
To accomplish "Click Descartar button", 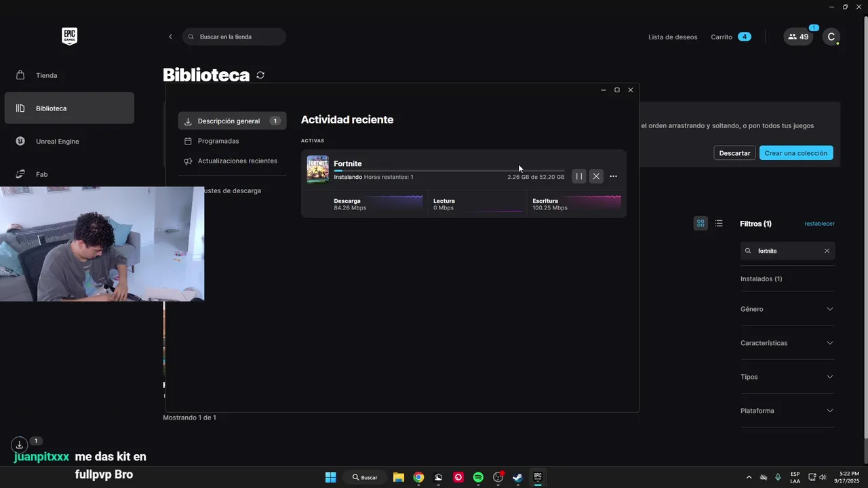I will point(735,153).
